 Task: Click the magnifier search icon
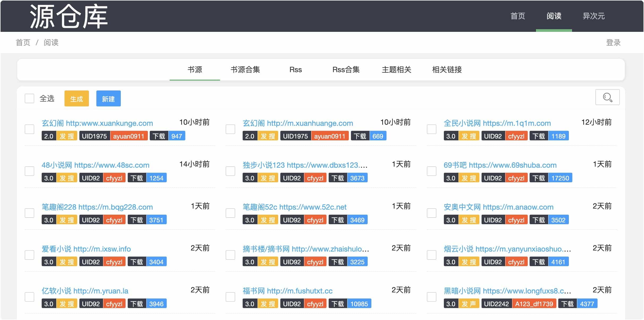[607, 97]
